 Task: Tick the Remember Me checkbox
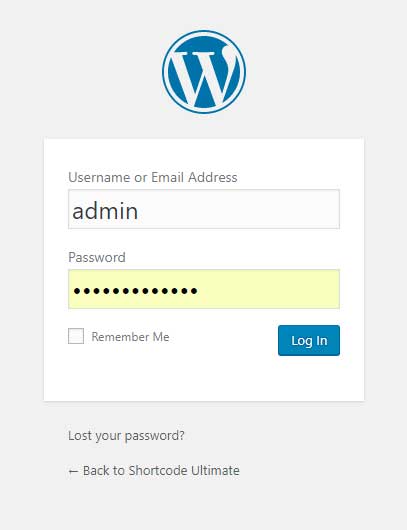click(76, 336)
